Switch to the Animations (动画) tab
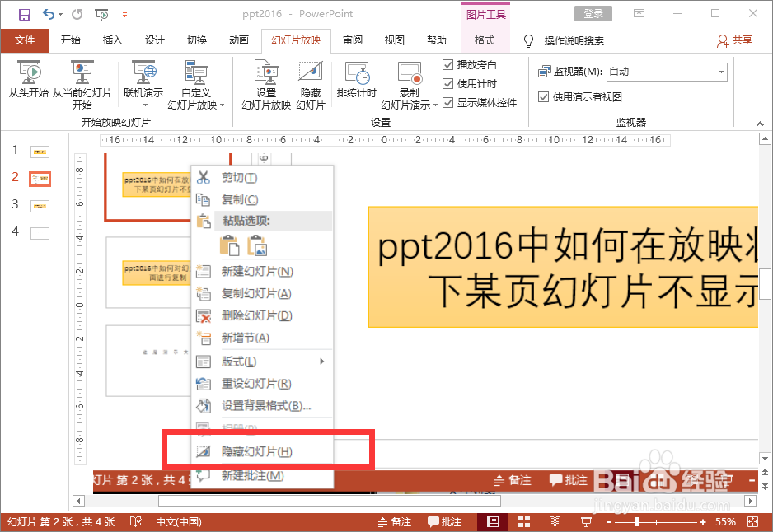773x532 pixels. pos(239,40)
